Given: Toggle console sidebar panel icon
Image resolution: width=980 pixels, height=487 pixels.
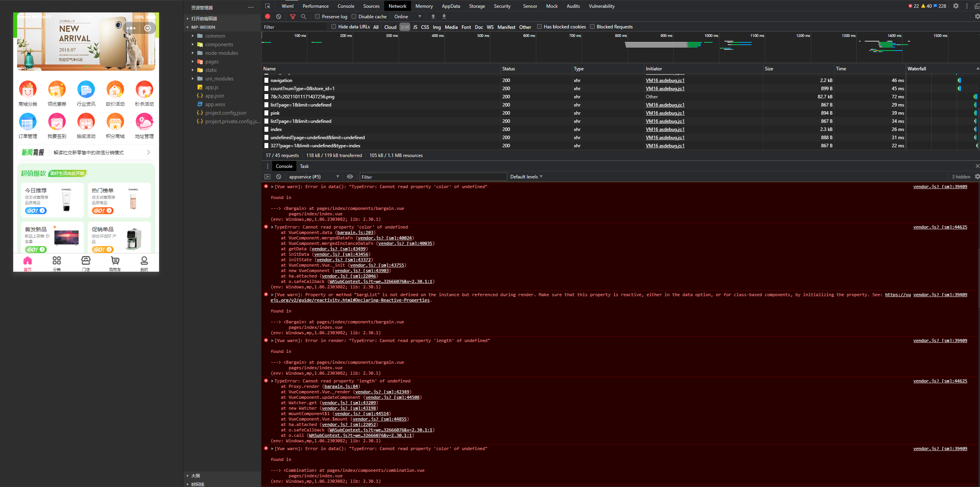Looking at the screenshot, I should pos(267,176).
